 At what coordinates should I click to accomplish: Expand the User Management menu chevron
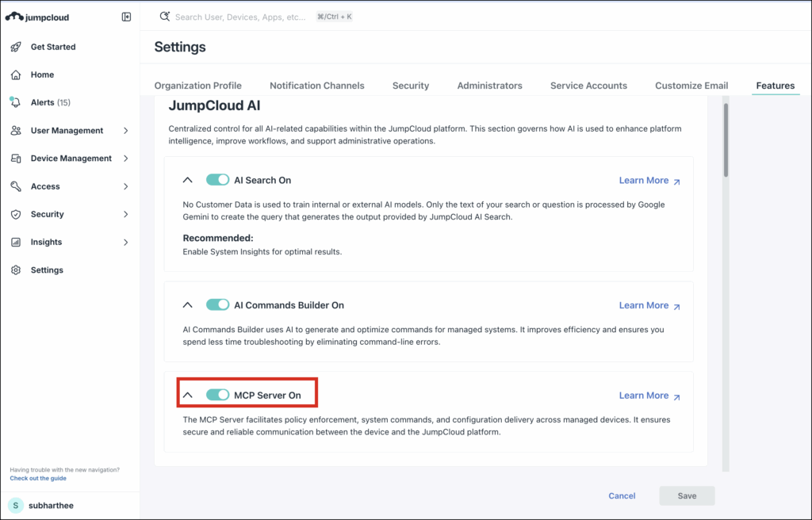pos(126,131)
